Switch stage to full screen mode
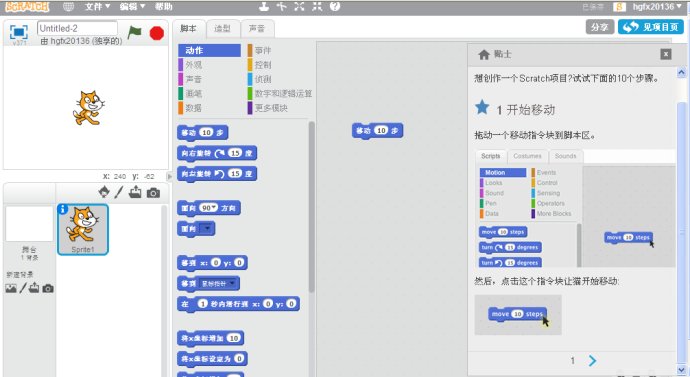The image size is (690, 377). pos(19,32)
